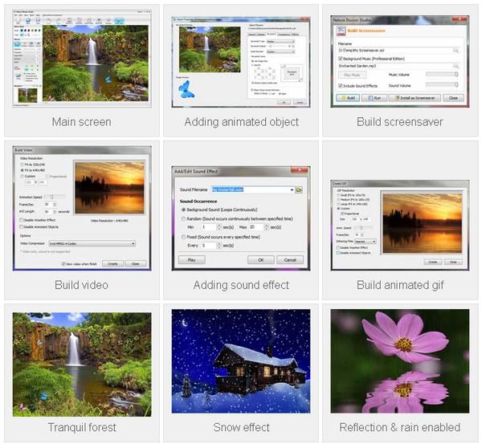Open the Snow effect preview image
The width and height of the screenshot is (482, 448).
241,361
